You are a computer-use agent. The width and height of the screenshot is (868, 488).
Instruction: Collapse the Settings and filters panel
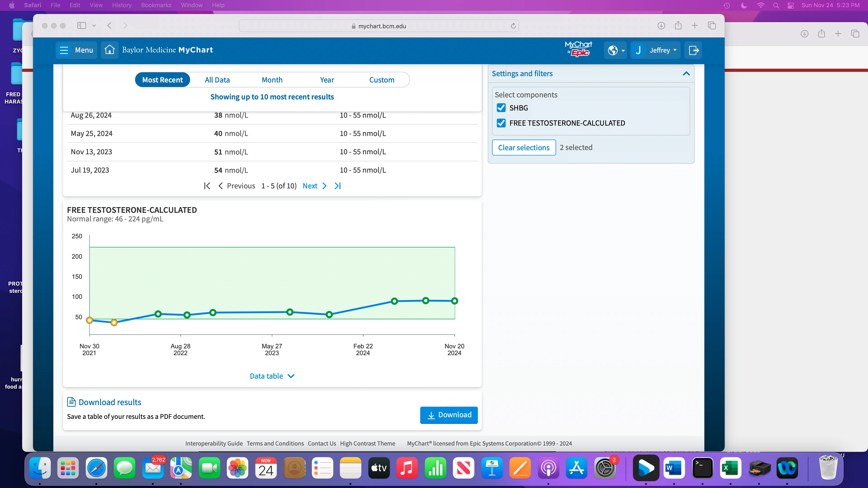(x=686, y=73)
